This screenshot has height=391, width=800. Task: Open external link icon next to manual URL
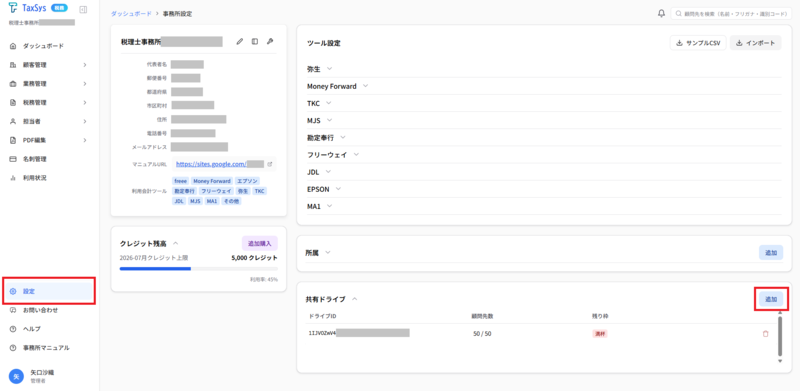tap(270, 164)
